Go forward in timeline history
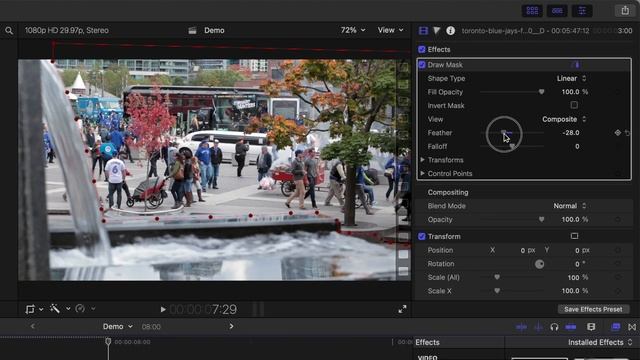Screen dimensions: 640x360 [231, 326]
